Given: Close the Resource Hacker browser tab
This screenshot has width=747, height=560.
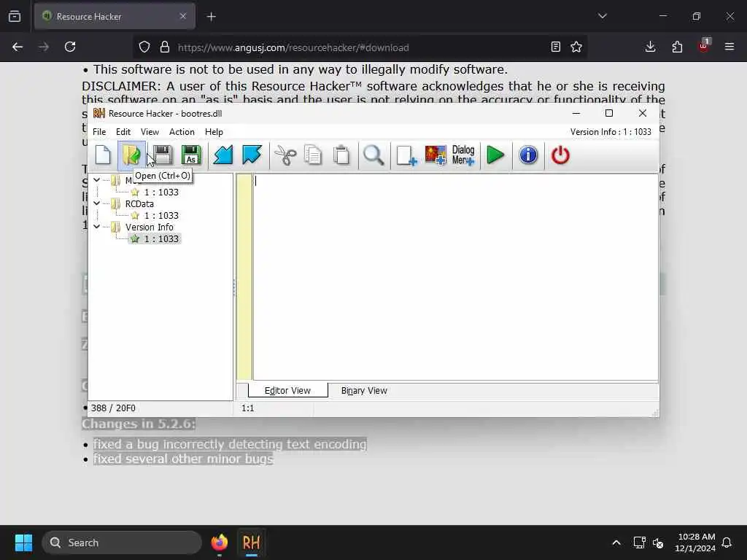Looking at the screenshot, I should coord(183,16).
